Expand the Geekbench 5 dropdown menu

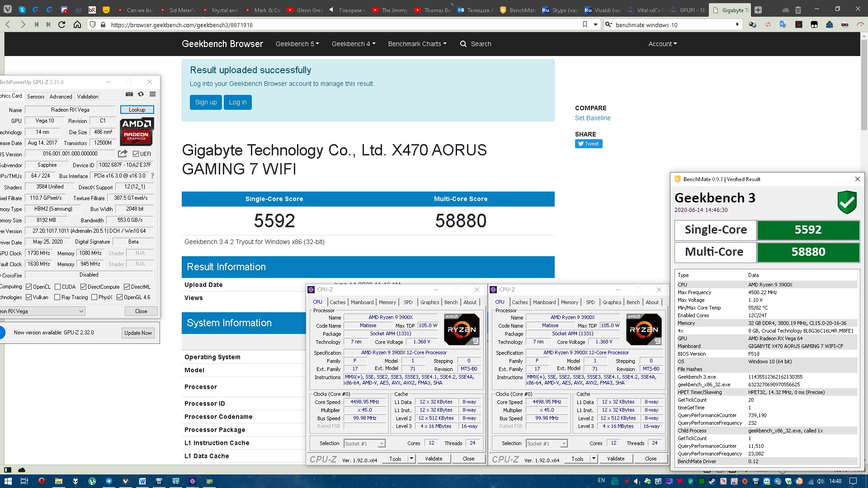coord(297,44)
